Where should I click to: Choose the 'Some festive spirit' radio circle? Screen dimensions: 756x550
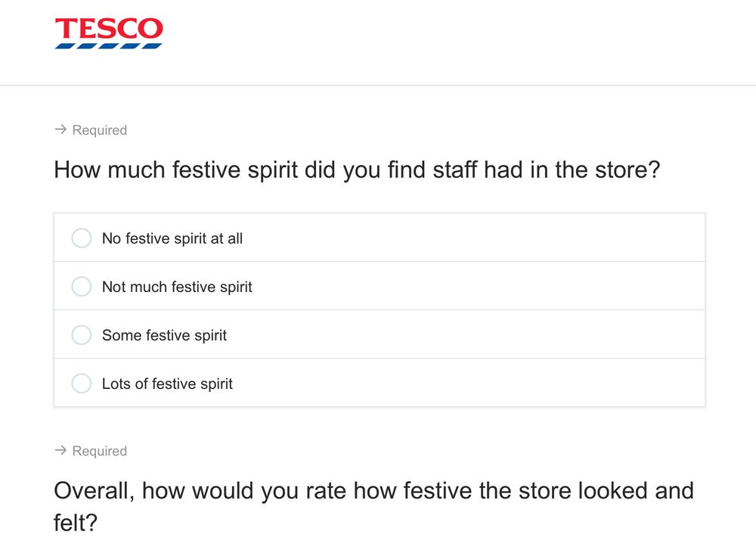click(x=82, y=335)
